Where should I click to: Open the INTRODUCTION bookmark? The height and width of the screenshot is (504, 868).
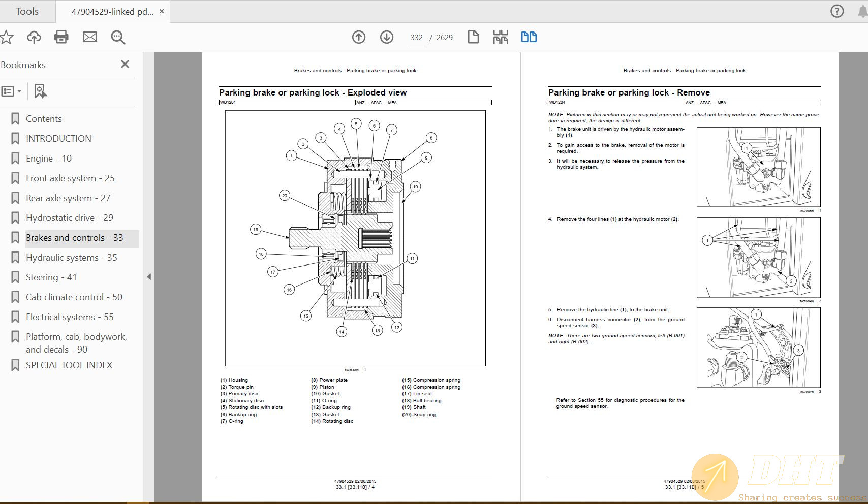coord(58,139)
